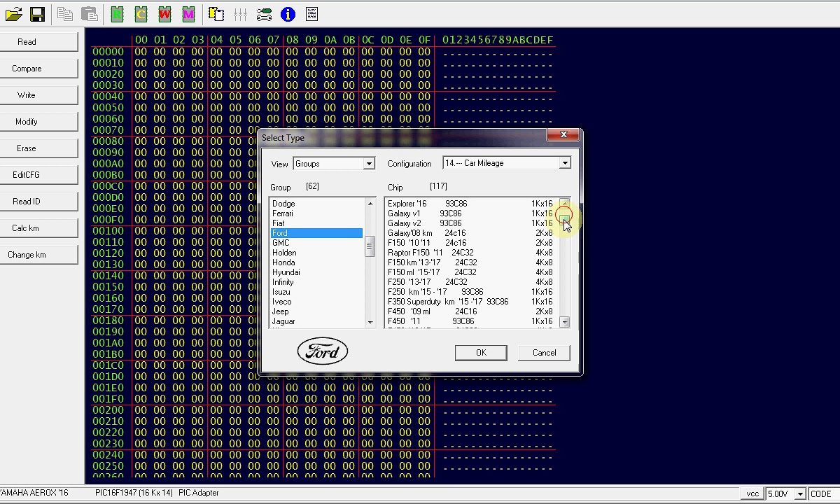Expand the View Groups dropdown
This screenshot has width=840, height=504.
coord(369,164)
